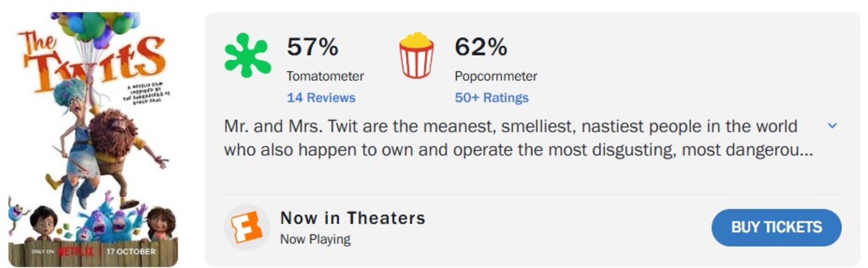Click the Now in Theaters heading

pos(353,218)
